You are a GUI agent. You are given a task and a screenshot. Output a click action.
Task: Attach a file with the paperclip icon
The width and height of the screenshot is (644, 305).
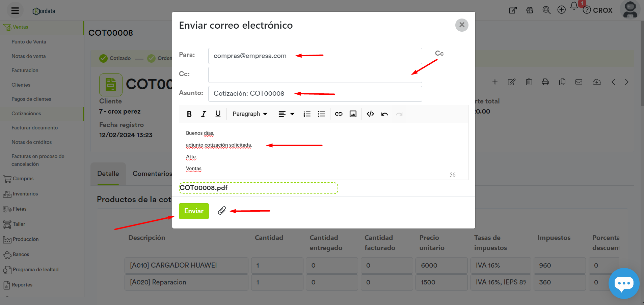coord(222,211)
